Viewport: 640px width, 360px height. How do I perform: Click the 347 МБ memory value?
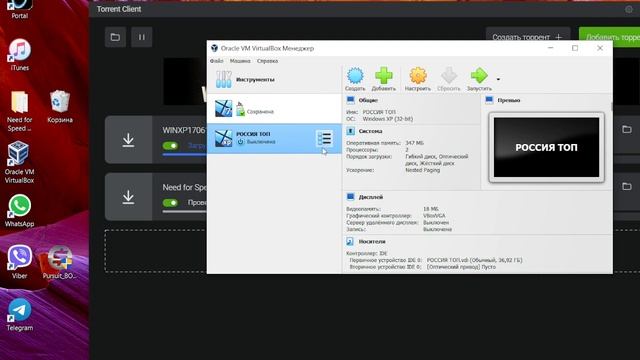[414, 143]
